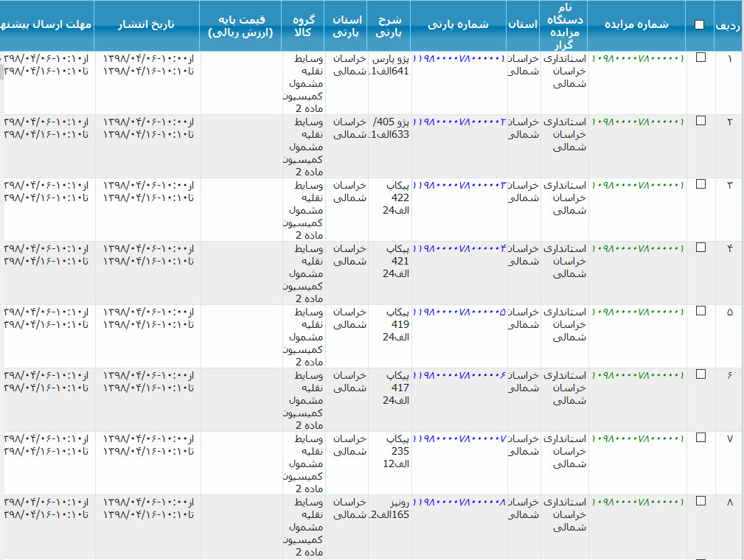Select the قیمت پایه (ارزش ریالی) column header
The height and width of the screenshot is (560, 744).
[240, 26]
